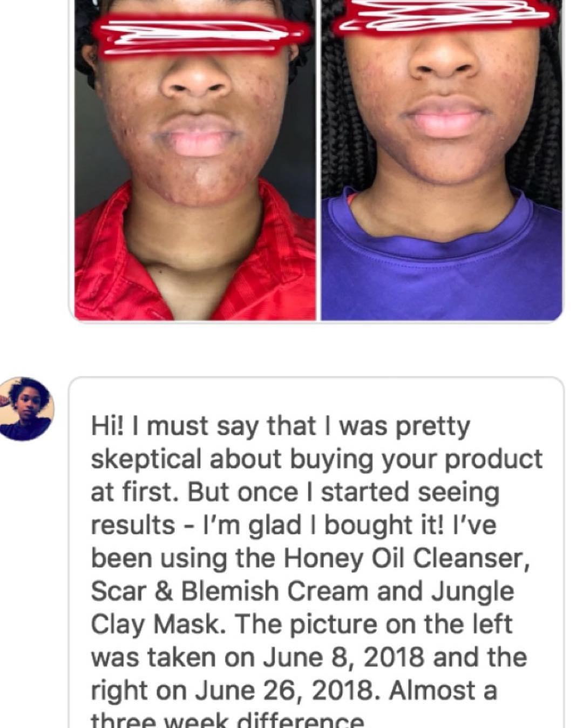Open the sender's round profile avatar

(26, 409)
